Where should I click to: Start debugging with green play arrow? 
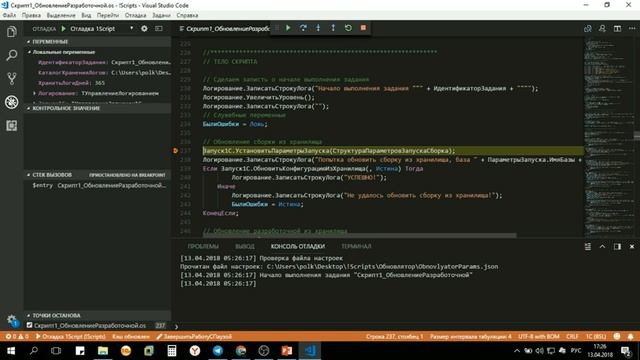(x=63, y=29)
